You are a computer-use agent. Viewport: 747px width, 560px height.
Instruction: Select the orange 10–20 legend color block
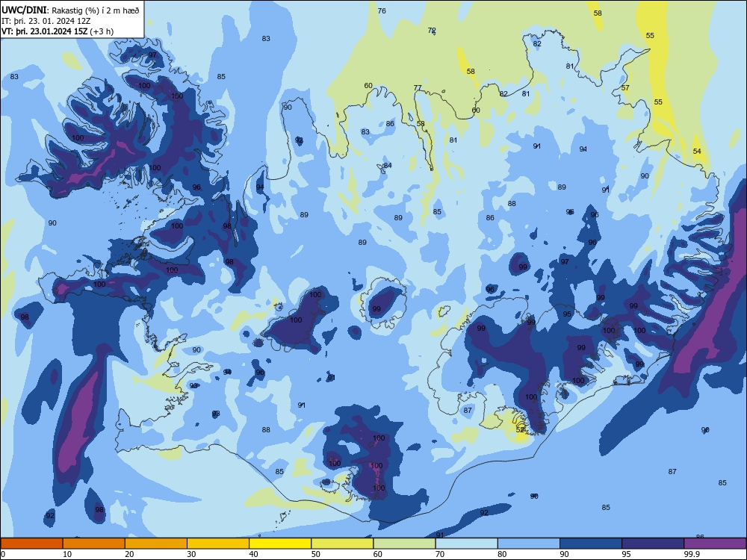coord(94,544)
